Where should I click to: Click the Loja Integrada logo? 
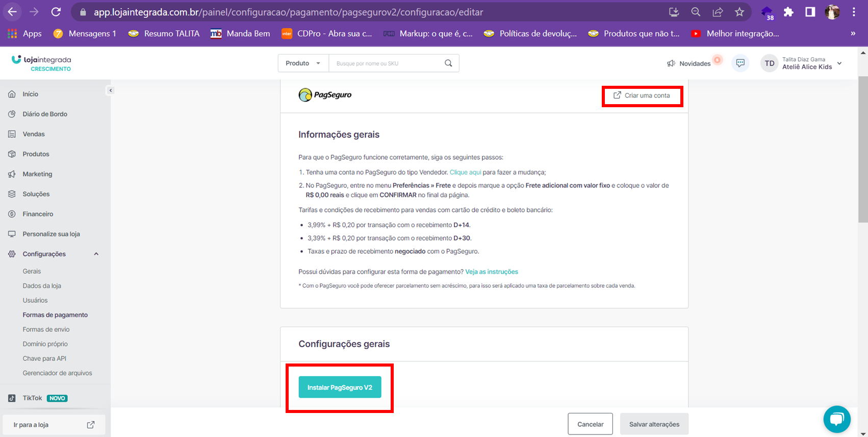(41, 63)
